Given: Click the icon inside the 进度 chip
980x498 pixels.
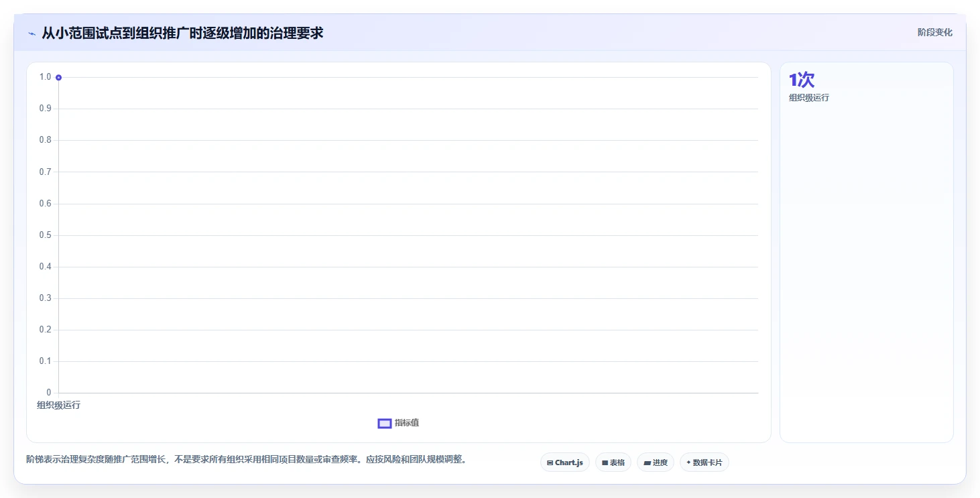Looking at the screenshot, I should click(647, 463).
